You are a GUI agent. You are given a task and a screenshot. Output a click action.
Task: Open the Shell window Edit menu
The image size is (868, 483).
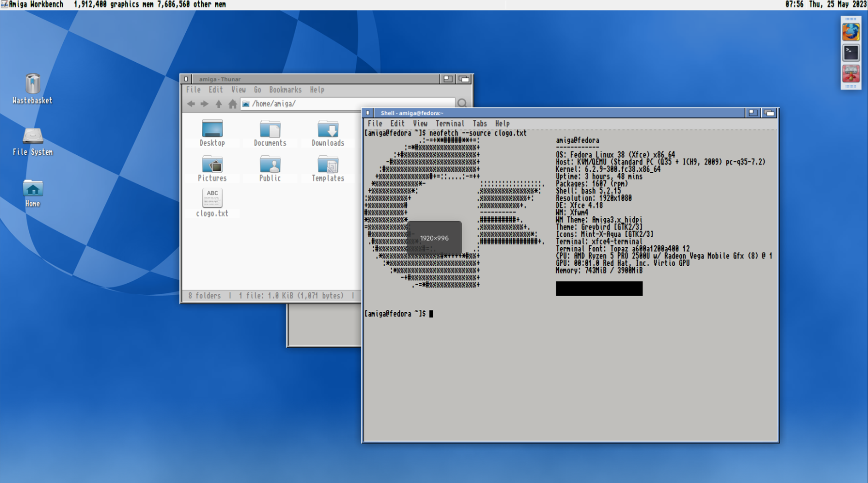[x=397, y=123]
